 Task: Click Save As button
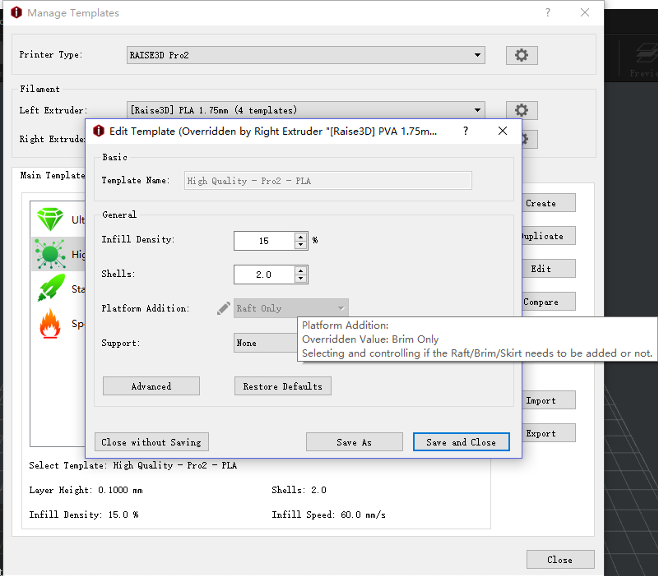point(354,442)
